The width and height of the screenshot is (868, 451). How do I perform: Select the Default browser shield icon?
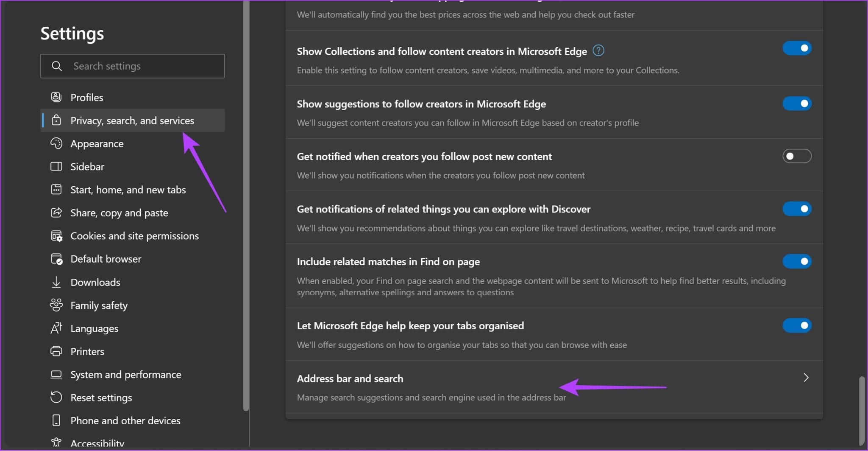pos(57,259)
